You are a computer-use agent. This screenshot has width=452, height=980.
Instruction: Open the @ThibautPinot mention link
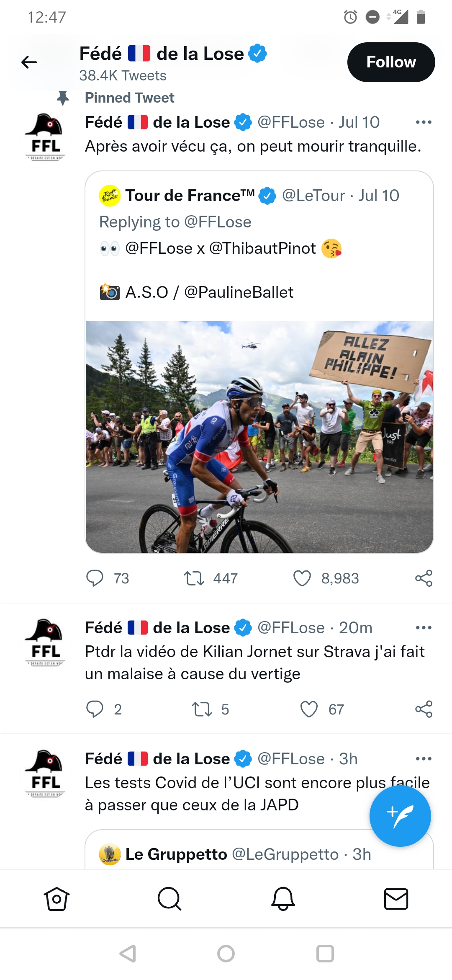pyautogui.click(x=262, y=248)
